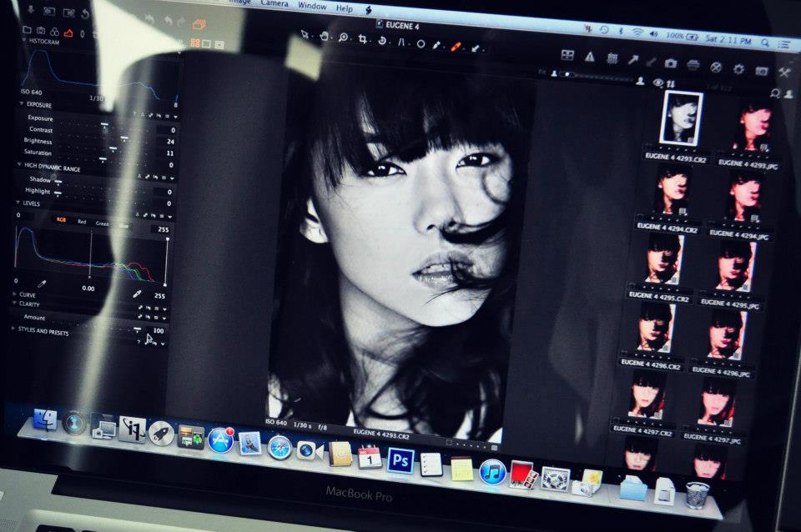
Task: Open the Help menu
Action: pyautogui.click(x=345, y=8)
